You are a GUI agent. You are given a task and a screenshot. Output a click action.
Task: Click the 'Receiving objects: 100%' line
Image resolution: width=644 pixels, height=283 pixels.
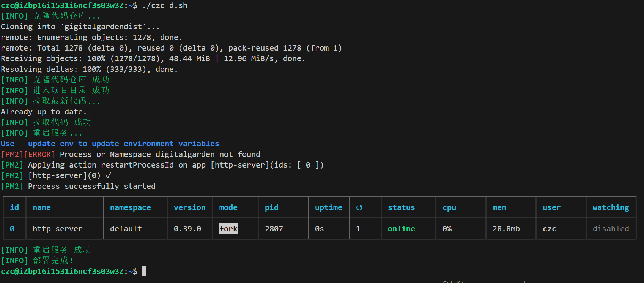[153, 58]
